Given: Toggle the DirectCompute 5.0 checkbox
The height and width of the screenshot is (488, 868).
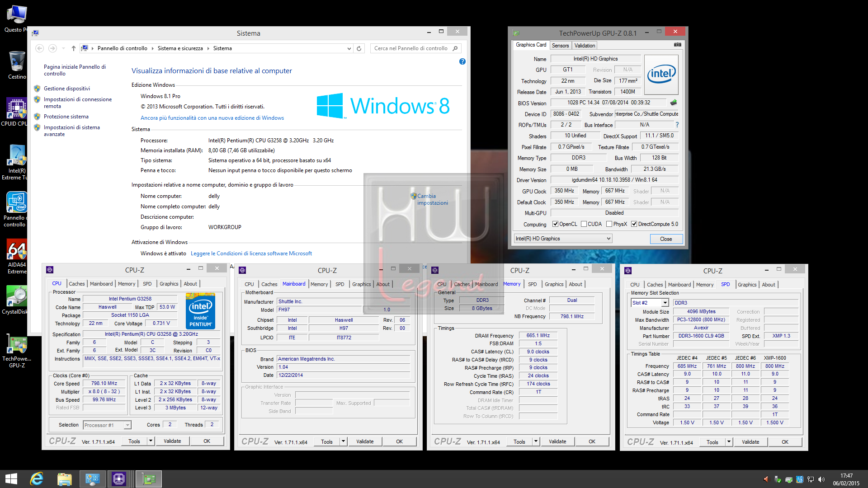Looking at the screenshot, I should coord(634,224).
